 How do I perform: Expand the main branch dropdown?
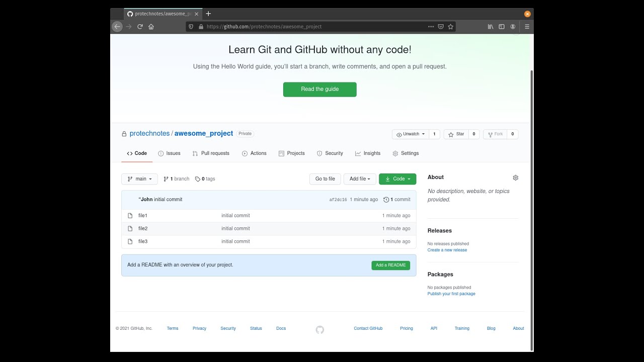139,179
